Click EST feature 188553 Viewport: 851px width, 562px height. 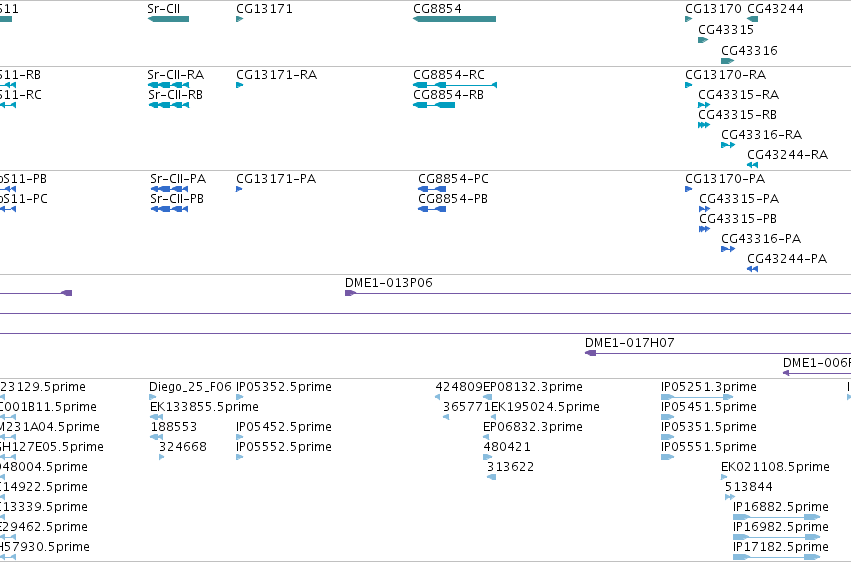coord(174,427)
